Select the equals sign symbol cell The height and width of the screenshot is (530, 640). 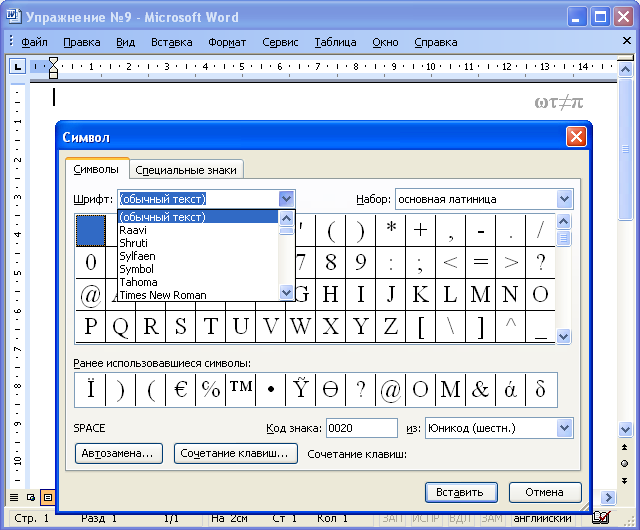[480, 262]
